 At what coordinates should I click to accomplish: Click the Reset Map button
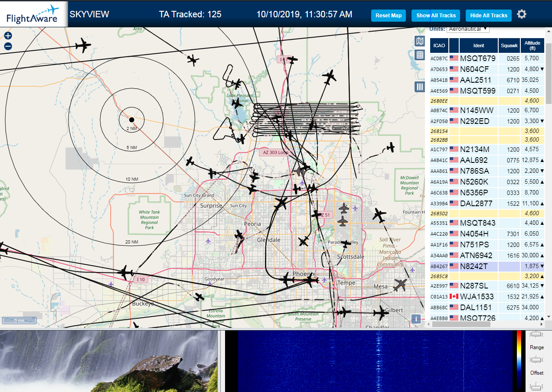389,15
